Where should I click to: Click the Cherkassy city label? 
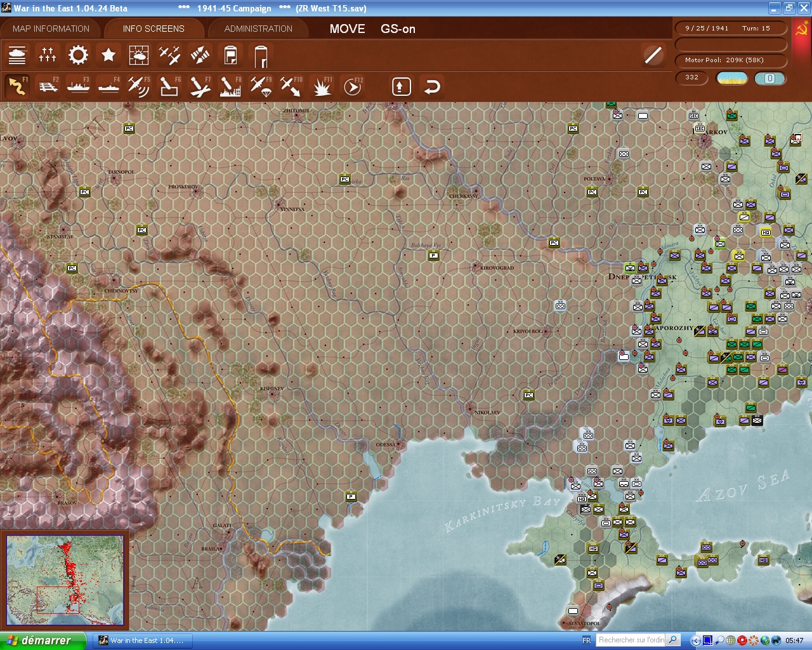click(464, 196)
